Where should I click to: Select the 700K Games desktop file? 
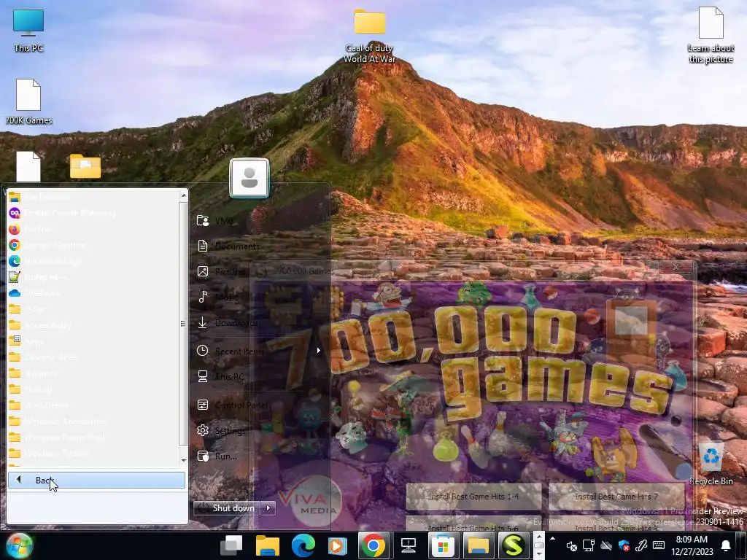pyautogui.click(x=28, y=101)
